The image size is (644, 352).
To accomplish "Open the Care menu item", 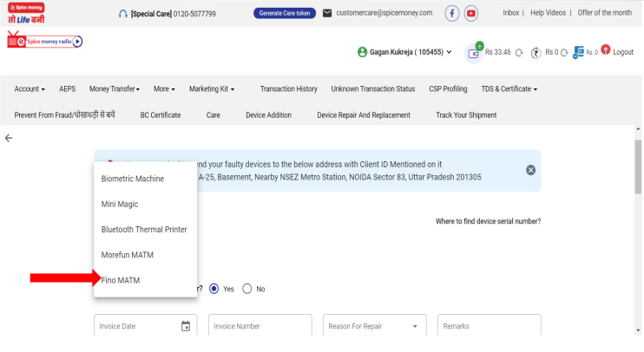I will point(214,115).
